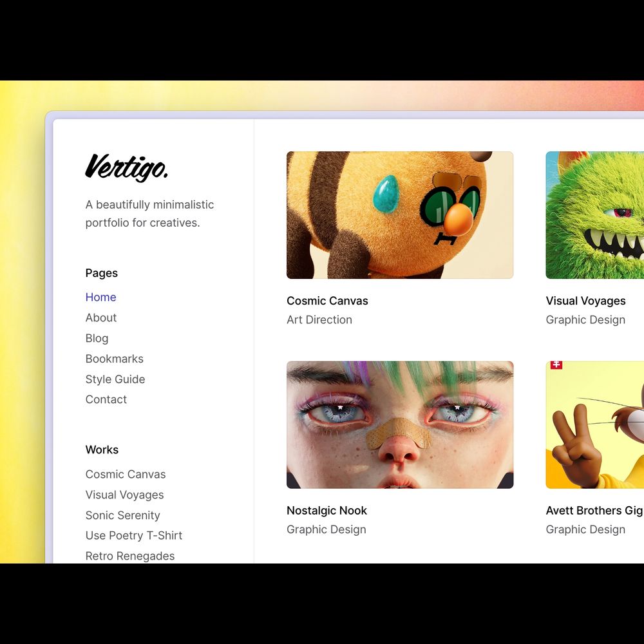Go to the About page

tap(101, 317)
